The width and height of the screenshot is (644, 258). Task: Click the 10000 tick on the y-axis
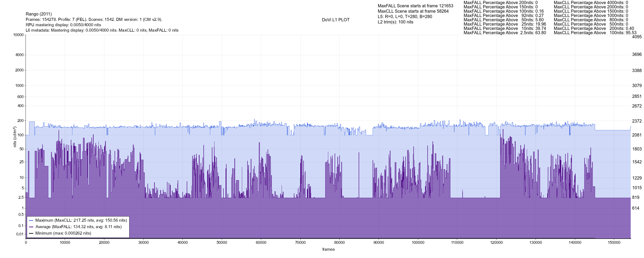tap(18, 35)
